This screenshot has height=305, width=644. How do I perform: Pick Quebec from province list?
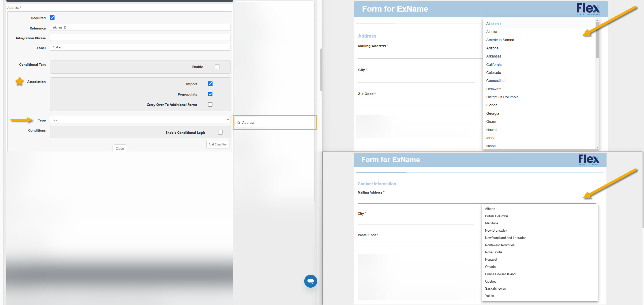540,281
